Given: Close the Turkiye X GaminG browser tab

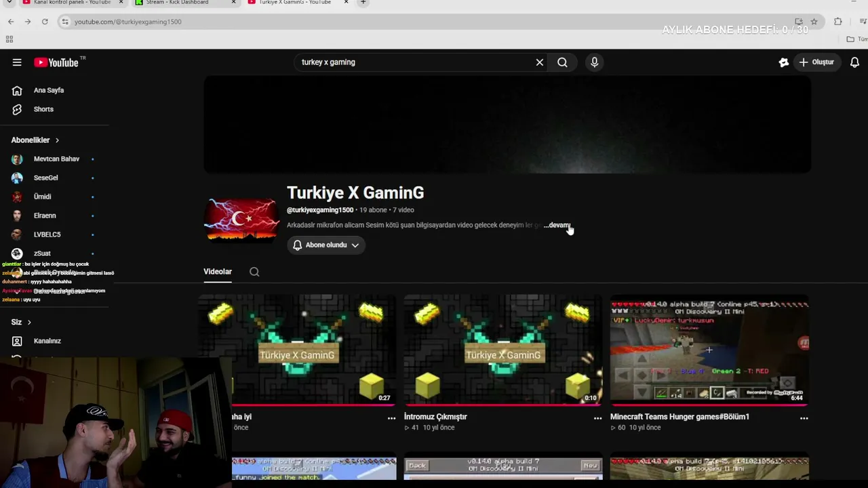Looking at the screenshot, I should 346,3.
